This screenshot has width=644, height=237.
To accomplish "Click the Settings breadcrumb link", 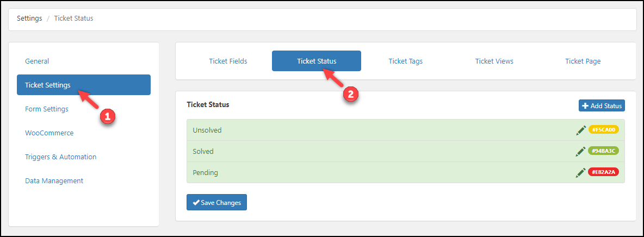I will pos(29,18).
